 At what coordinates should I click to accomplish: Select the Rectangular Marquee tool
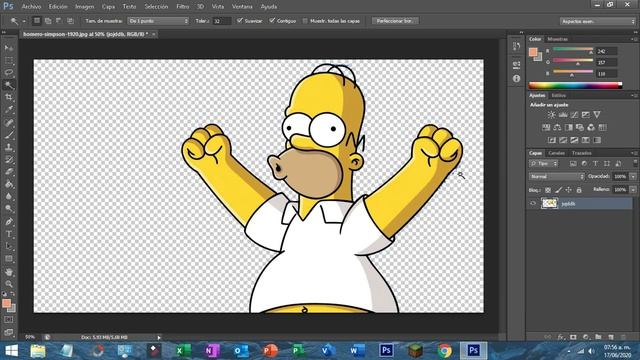coord(9,60)
